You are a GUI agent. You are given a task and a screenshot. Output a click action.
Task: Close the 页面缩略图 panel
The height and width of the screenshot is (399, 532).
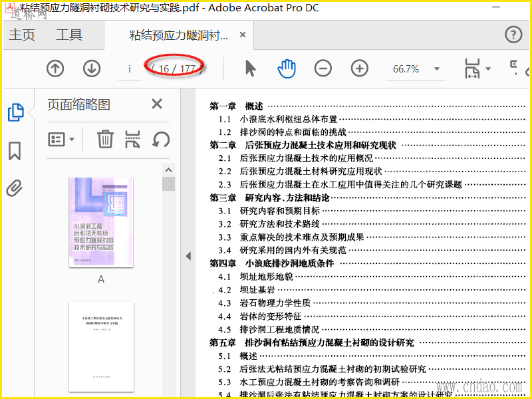pyautogui.click(x=157, y=104)
